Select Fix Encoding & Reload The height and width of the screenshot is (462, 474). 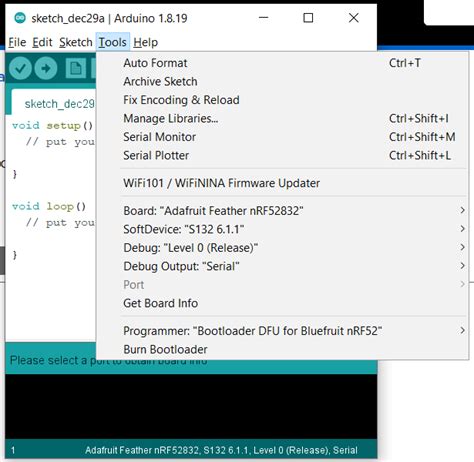(x=282, y=100)
